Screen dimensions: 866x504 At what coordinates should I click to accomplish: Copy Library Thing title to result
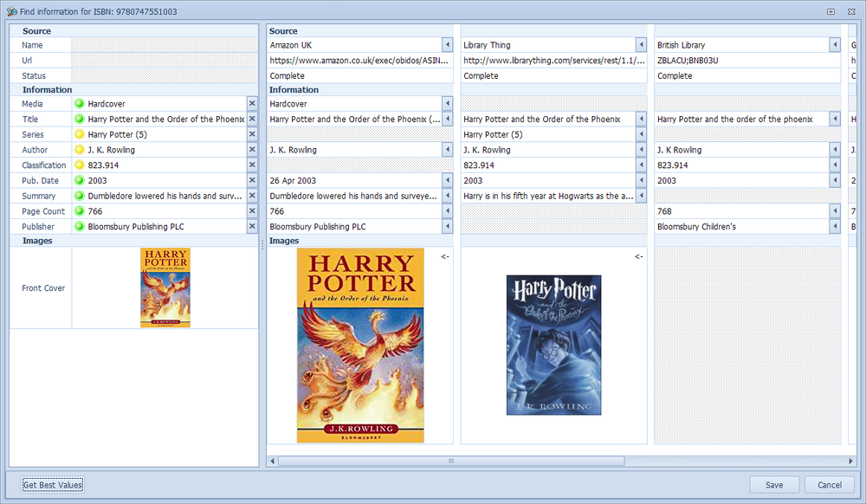click(x=641, y=119)
